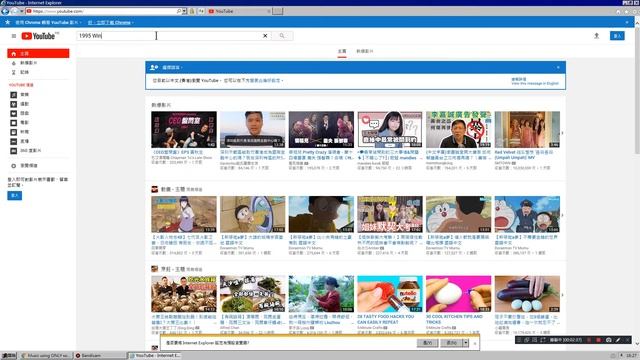This screenshot has height=360, width=640.
Task: Open a new blank browser tab
Action: point(278,11)
